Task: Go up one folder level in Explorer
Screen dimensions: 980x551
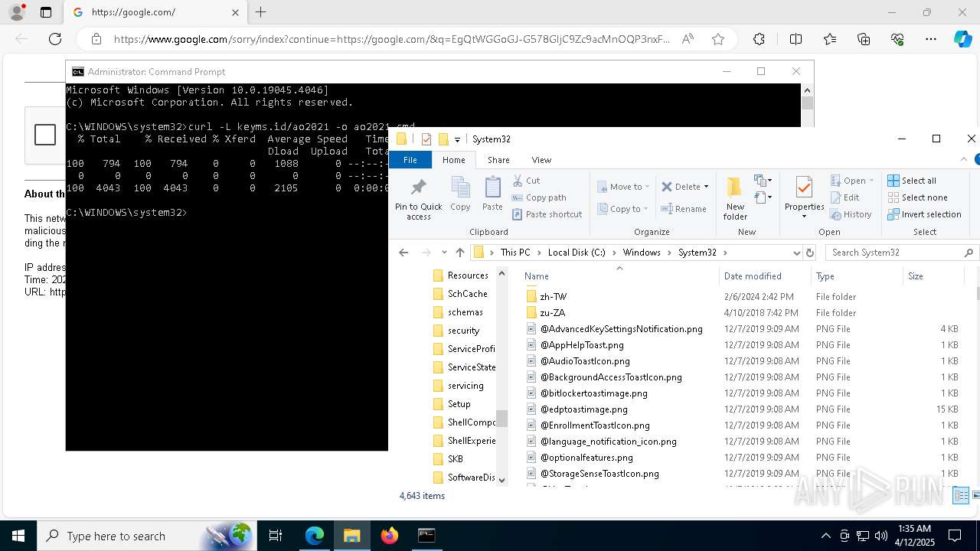Action: pyautogui.click(x=459, y=253)
